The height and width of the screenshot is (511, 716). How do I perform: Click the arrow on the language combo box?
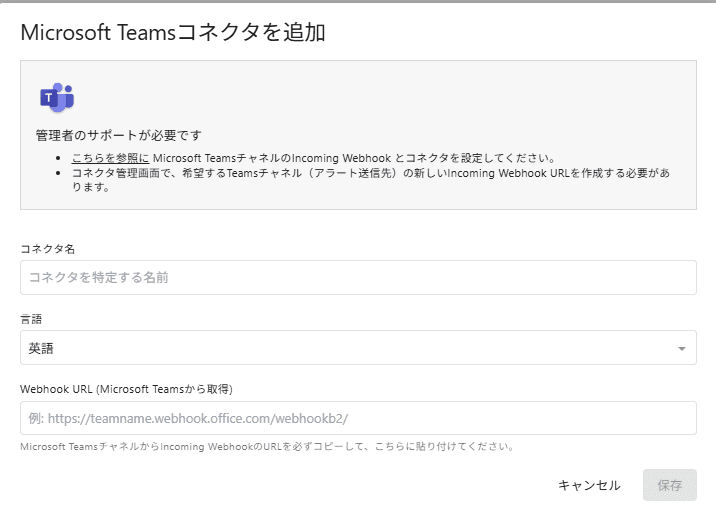point(681,349)
